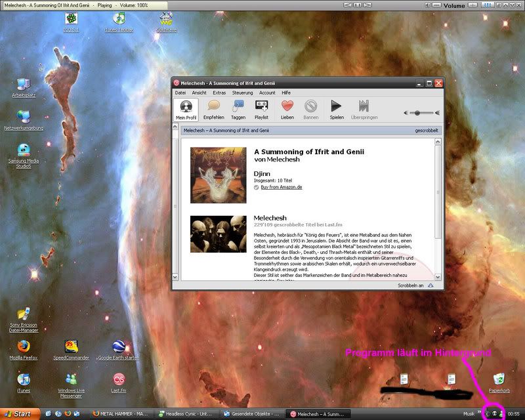525x420 pixels.
Task: Click the album title A Summoning of Ifrit and Genii
Action: [309, 152]
